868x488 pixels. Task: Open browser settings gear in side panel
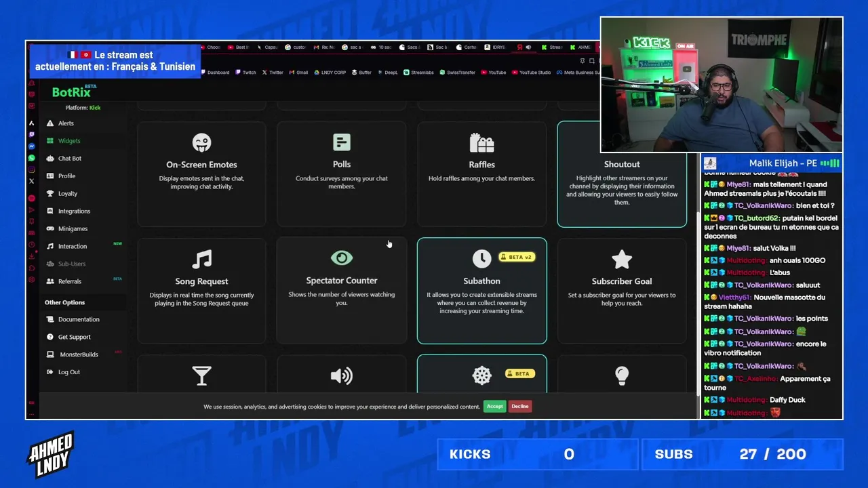point(32,279)
